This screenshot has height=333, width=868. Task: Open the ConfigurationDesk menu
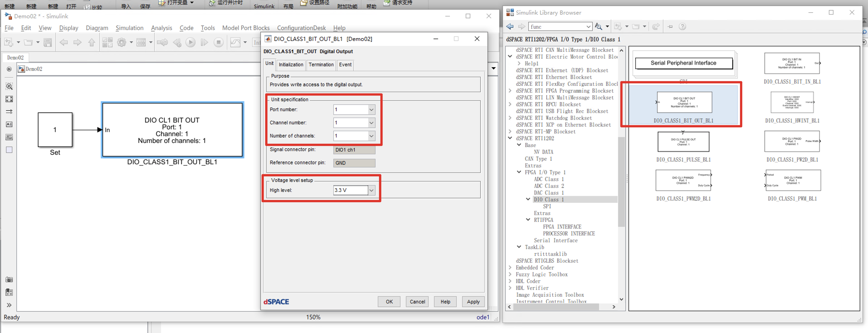[x=301, y=28]
